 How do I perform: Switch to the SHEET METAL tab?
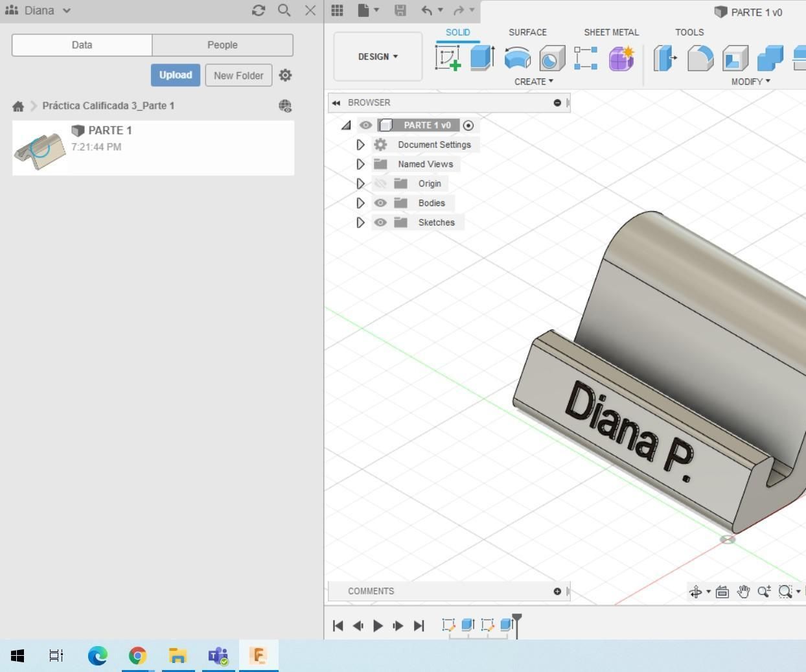pos(612,32)
